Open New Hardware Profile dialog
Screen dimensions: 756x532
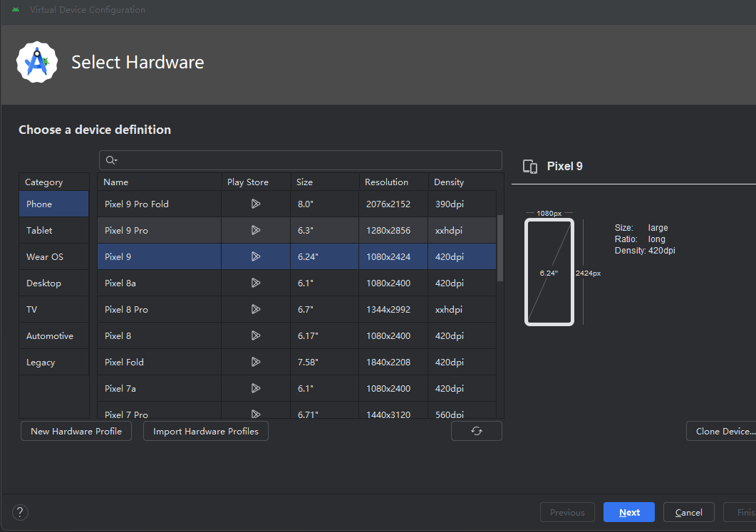pyautogui.click(x=76, y=431)
